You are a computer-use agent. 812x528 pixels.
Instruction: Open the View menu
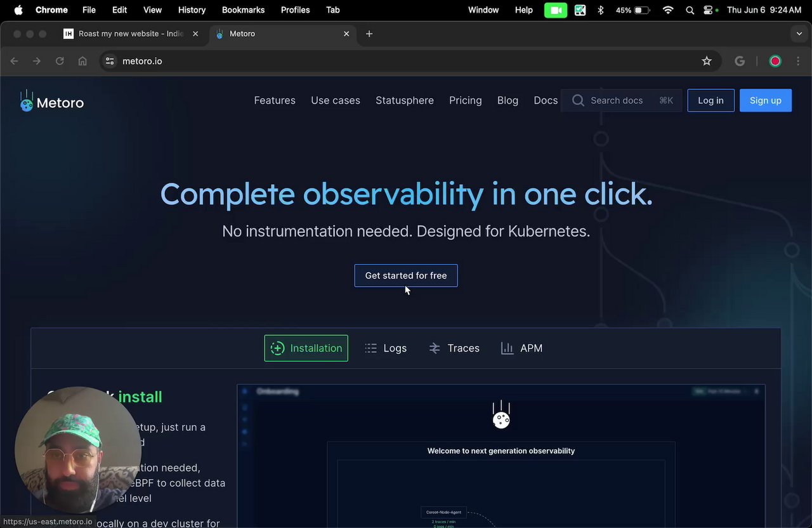tap(152, 10)
